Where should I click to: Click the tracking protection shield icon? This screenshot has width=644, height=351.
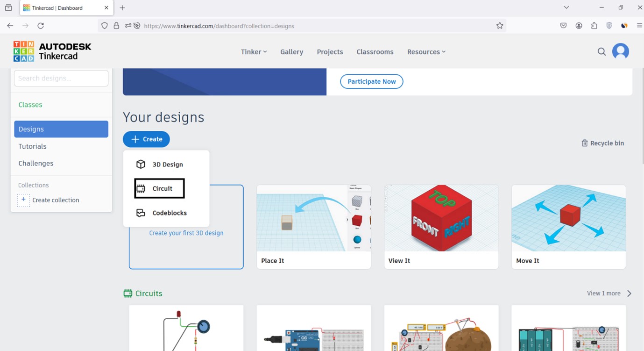105,26
